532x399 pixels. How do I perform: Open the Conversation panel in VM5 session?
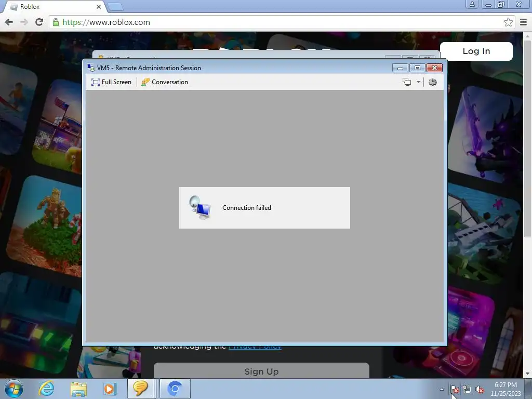[165, 82]
